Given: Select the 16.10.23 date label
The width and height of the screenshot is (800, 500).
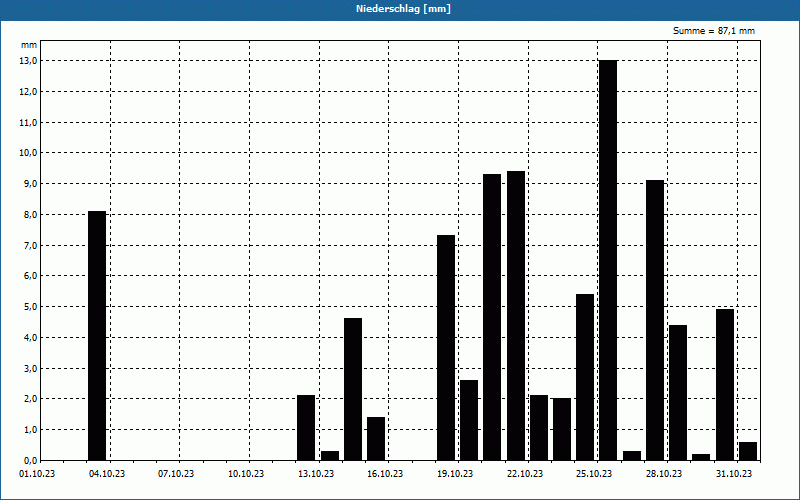Looking at the screenshot, I should 385,474.
